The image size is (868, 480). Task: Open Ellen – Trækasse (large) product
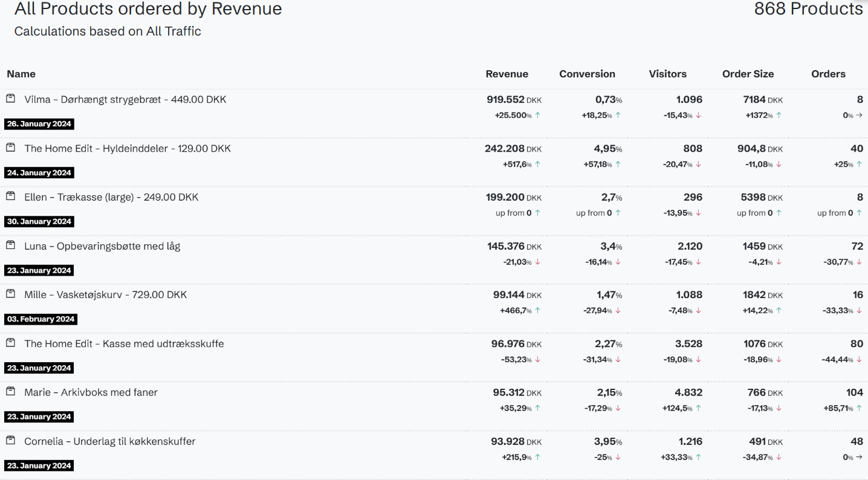click(x=111, y=197)
